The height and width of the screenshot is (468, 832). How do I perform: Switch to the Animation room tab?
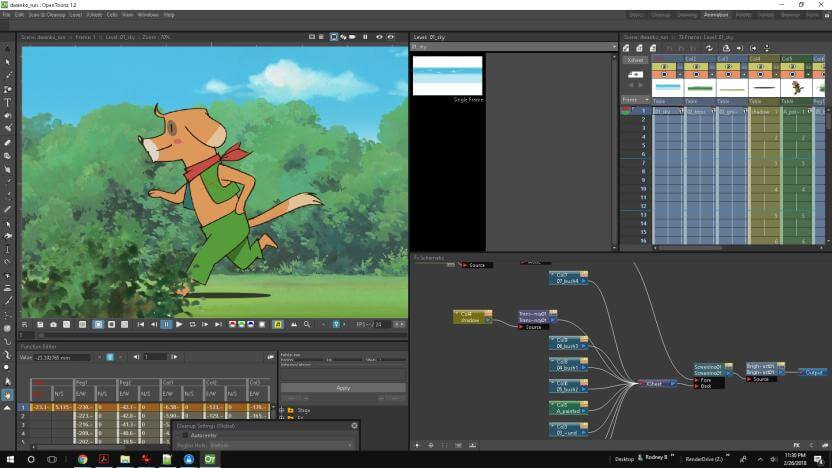[x=715, y=15]
